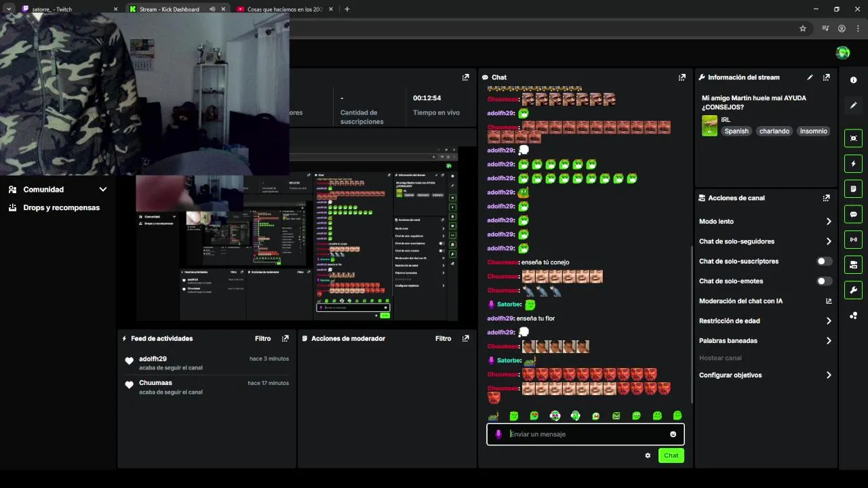868x488 pixels.
Task: Open a new browser tab
Action: 347,9
